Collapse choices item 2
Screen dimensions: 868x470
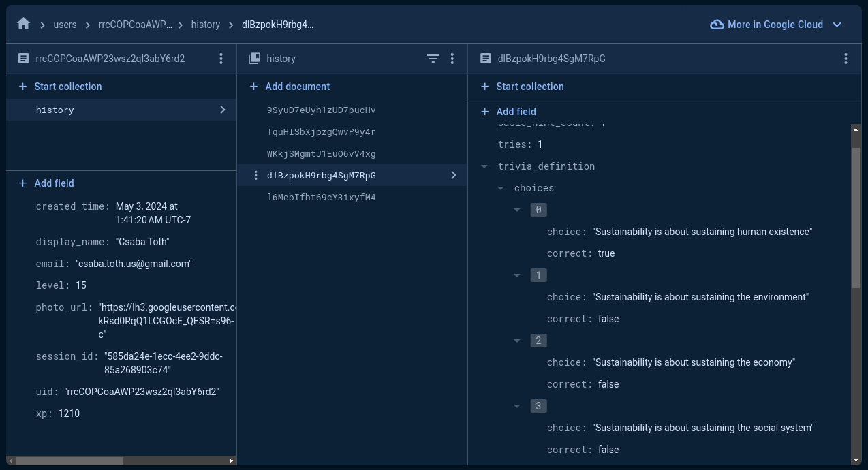click(517, 341)
